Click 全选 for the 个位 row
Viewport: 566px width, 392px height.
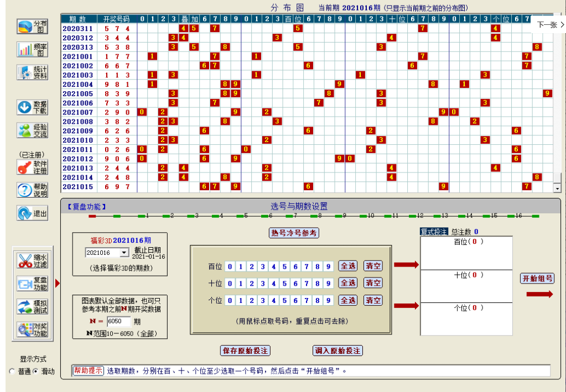click(x=348, y=300)
